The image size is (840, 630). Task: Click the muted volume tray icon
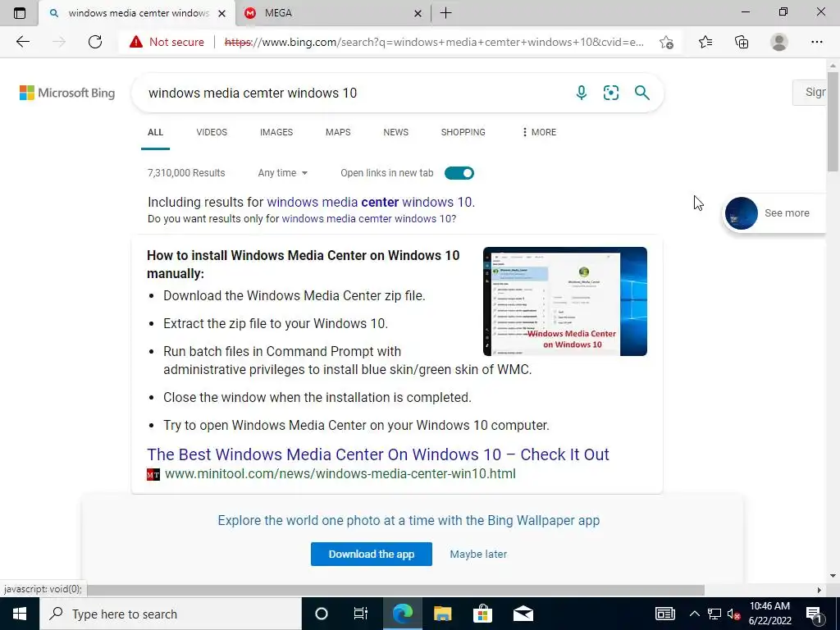[734, 614]
